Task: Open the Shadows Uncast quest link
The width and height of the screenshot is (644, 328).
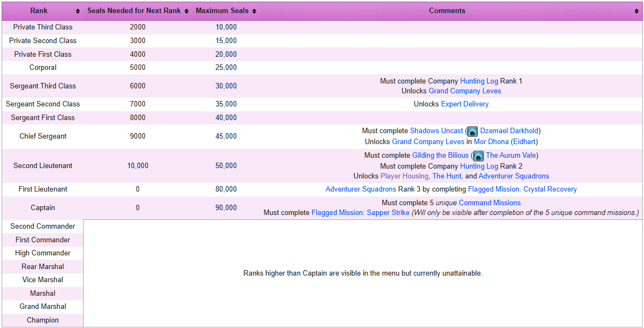Action: pyautogui.click(x=436, y=131)
